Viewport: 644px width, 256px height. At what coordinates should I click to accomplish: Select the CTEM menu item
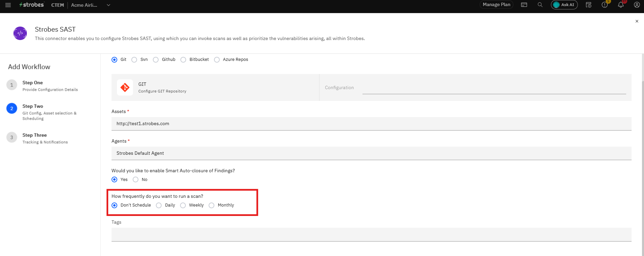(57, 5)
